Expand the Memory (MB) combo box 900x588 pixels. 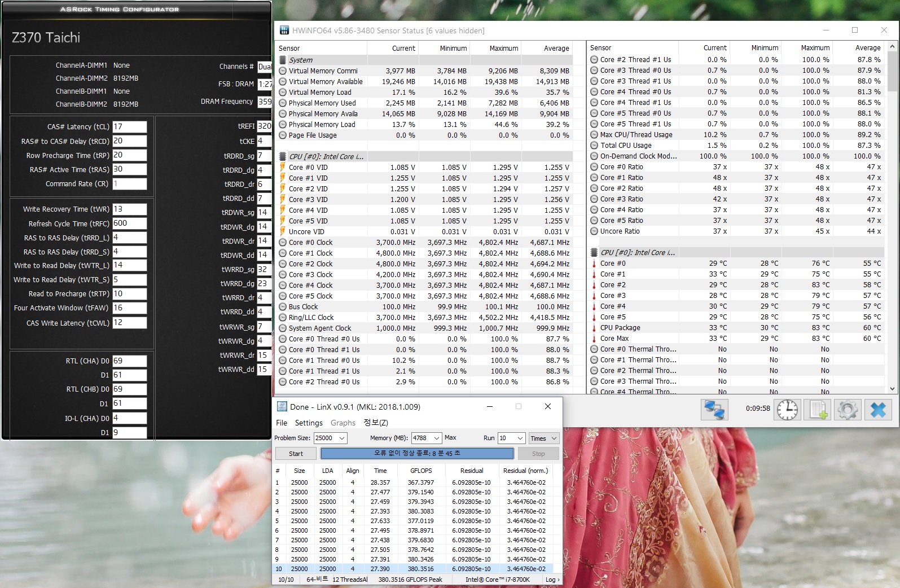(436, 438)
